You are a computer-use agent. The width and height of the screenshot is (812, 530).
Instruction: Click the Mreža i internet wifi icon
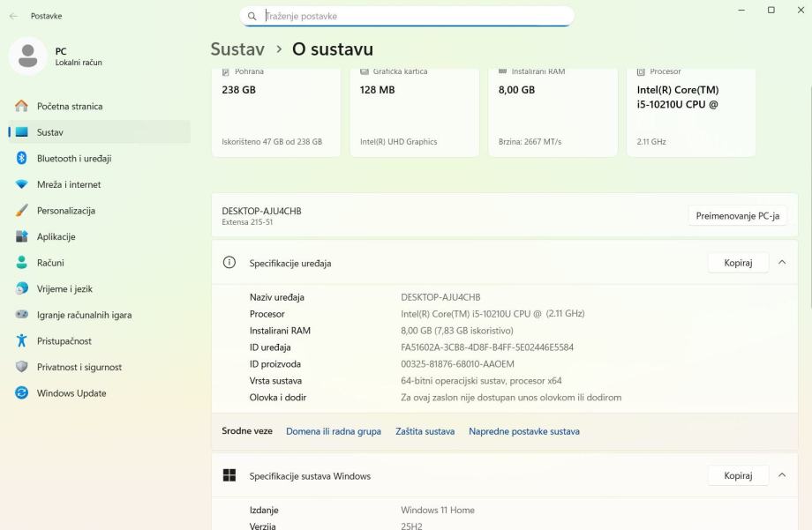click(22, 184)
